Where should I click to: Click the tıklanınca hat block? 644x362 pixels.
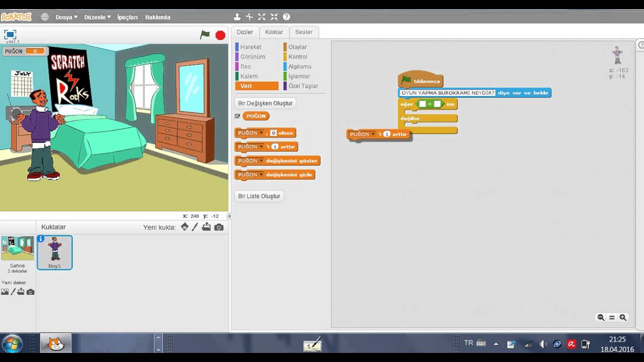[420, 79]
